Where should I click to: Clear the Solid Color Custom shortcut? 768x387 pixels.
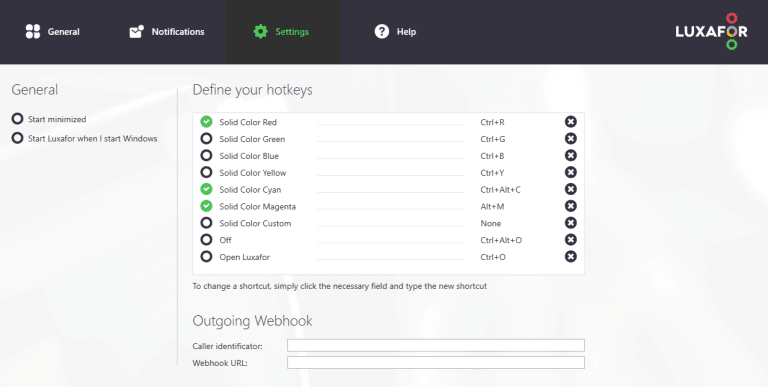pos(571,223)
